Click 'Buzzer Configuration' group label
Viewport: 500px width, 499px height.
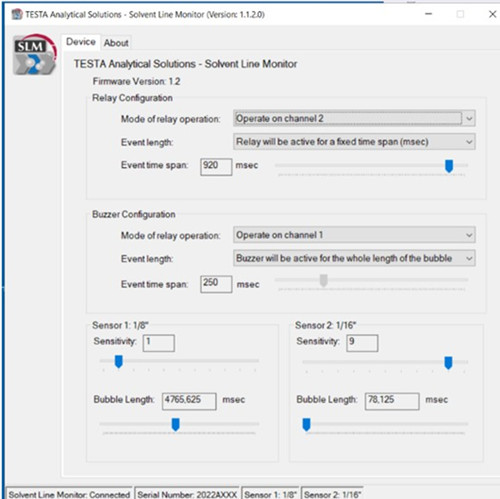click(x=134, y=214)
